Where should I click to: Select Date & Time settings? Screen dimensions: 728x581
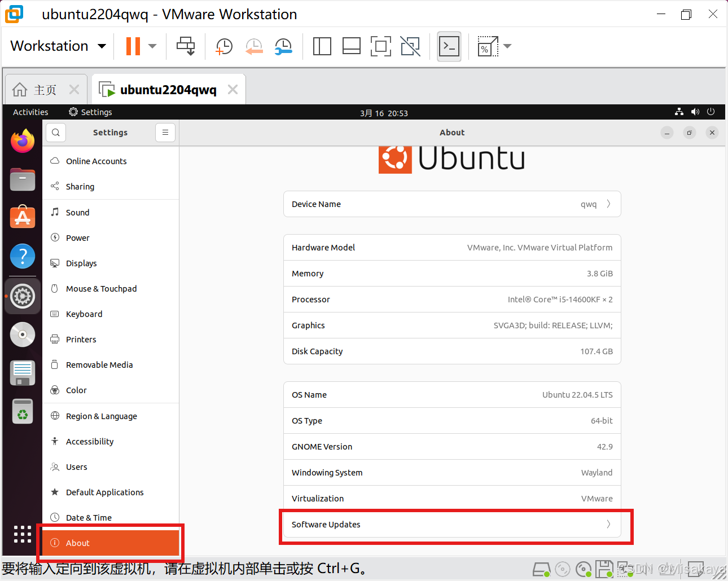[111, 518]
